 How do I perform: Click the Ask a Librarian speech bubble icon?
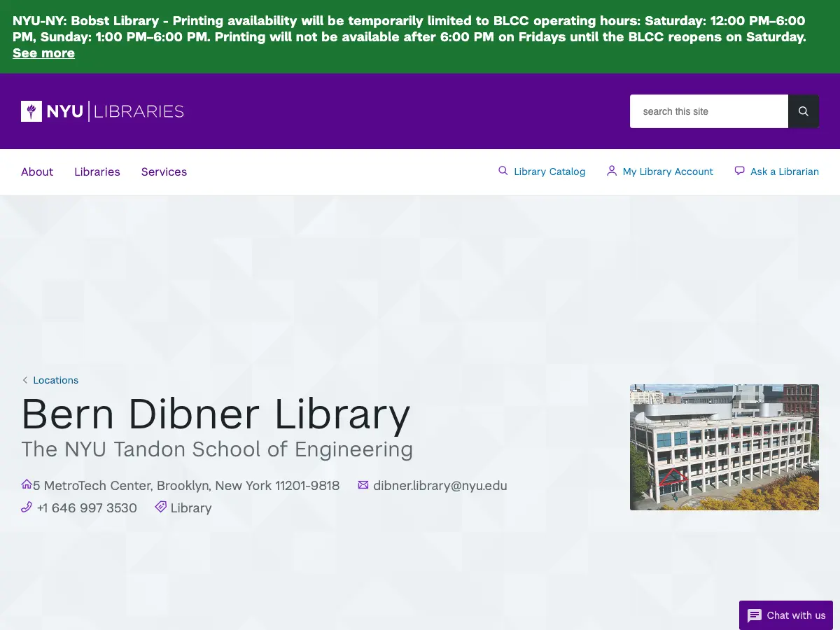(x=739, y=171)
